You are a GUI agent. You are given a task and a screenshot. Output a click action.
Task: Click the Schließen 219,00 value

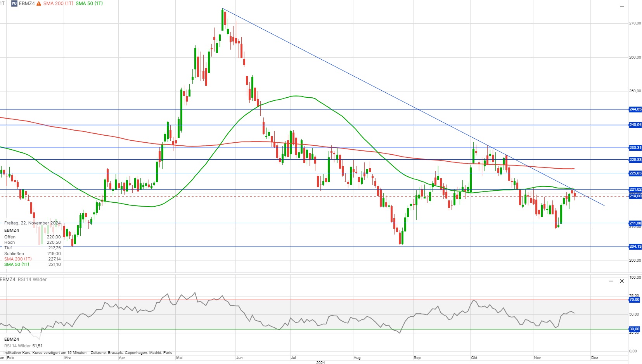tap(54, 254)
